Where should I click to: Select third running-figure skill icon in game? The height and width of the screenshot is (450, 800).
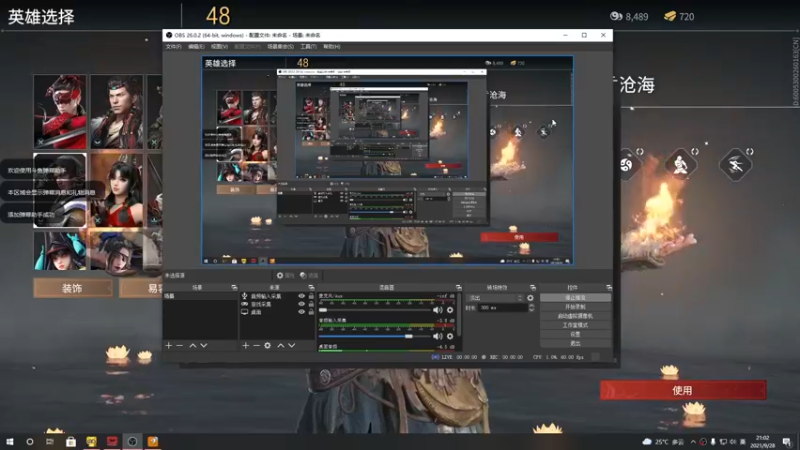pos(735,164)
